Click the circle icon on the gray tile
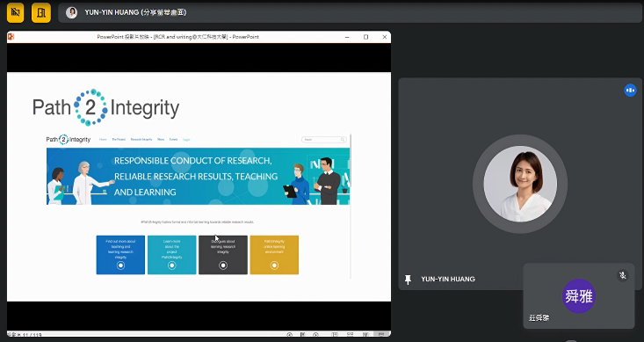The image size is (644, 342). coord(223,266)
